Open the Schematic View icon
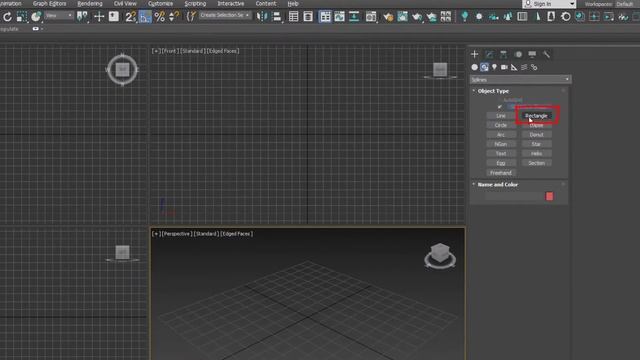Viewport: 640px width, 360px height. pyautogui.click(x=354, y=17)
